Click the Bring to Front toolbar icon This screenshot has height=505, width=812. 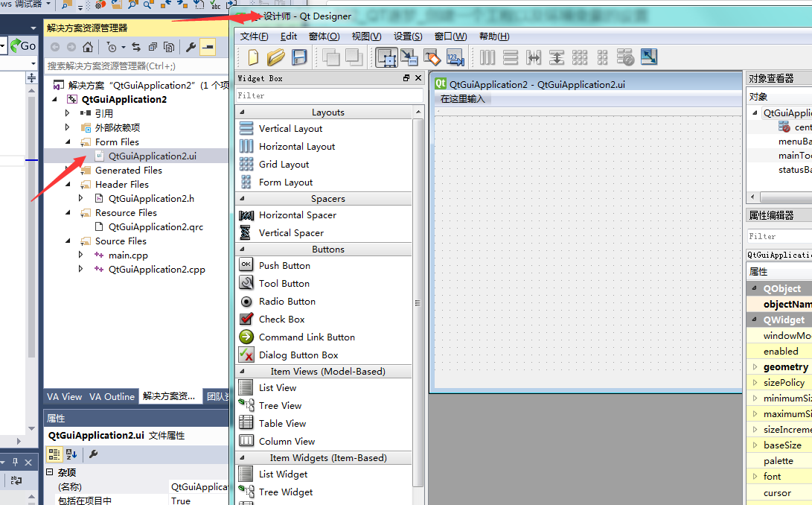click(354, 57)
